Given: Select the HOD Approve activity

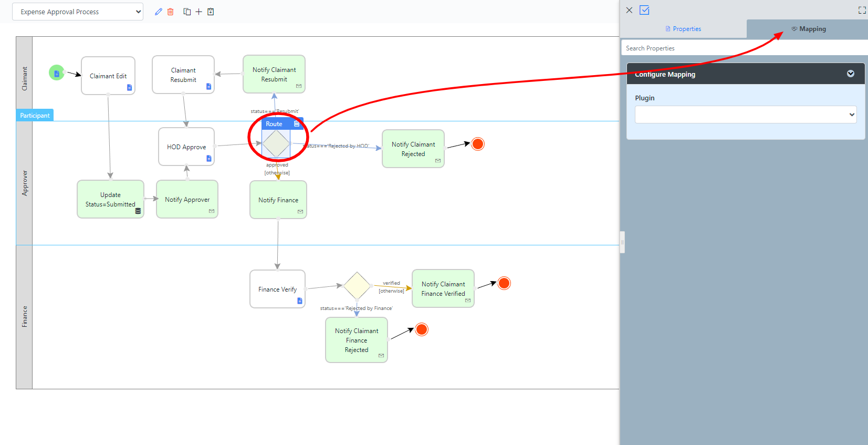Looking at the screenshot, I should pos(186,147).
